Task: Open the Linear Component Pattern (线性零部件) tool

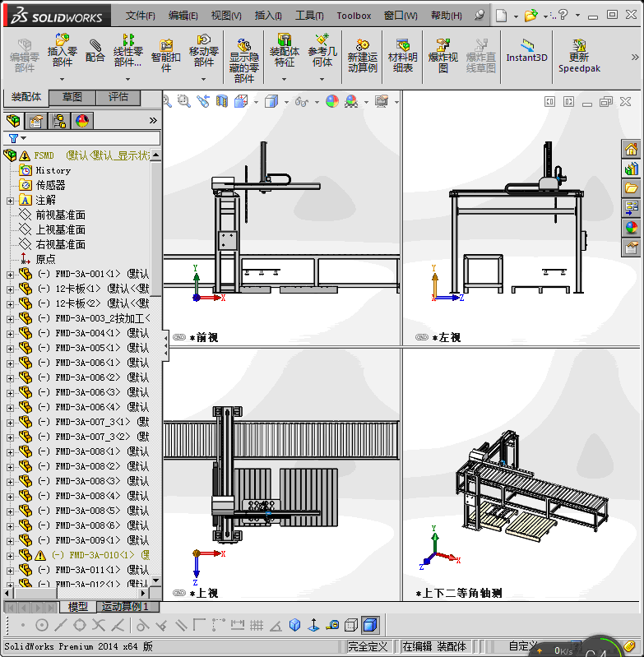Action: pyautogui.click(x=127, y=51)
